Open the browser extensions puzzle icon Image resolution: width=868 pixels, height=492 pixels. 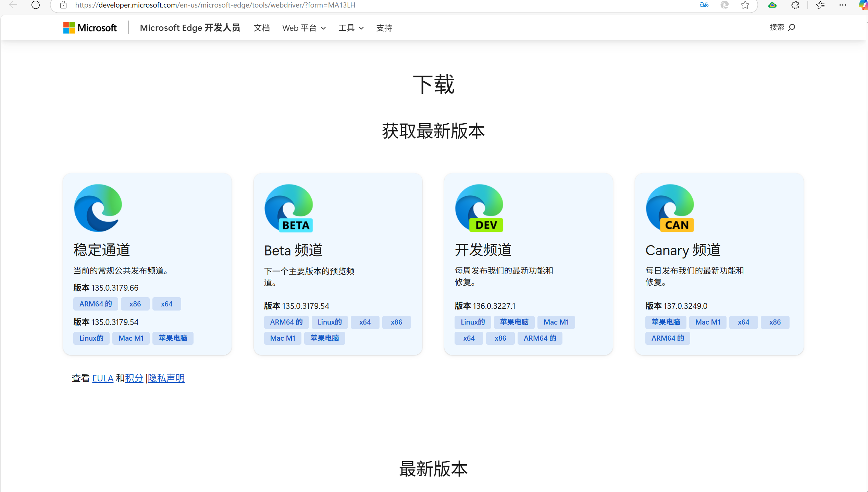pyautogui.click(x=795, y=5)
